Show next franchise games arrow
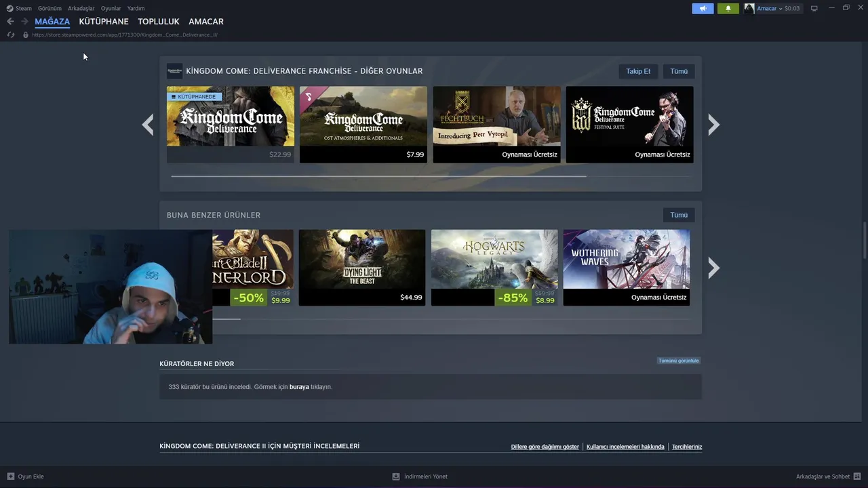Image resolution: width=868 pixels, height=488 pixels. point(713,125)
